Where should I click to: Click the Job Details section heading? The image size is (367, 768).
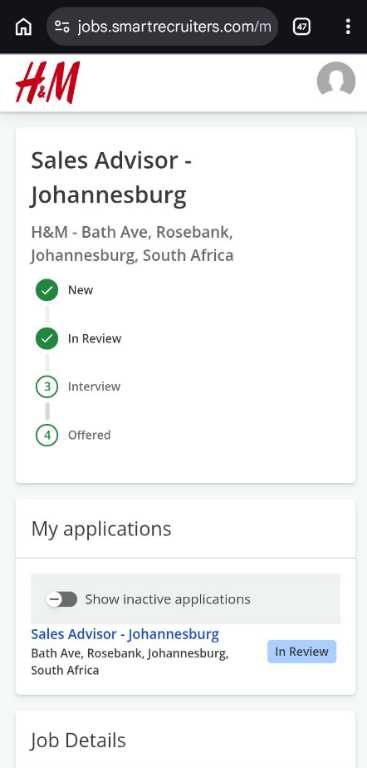click(x=78, y=741)
